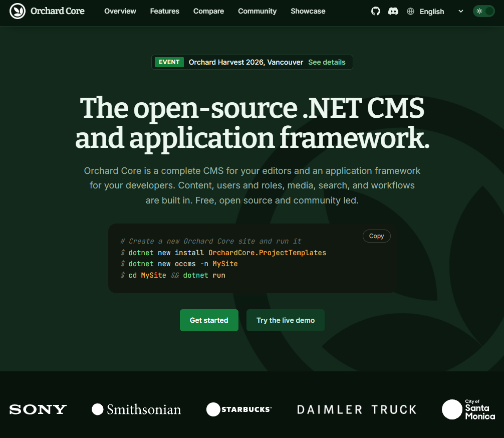
Task: Click the Orchard Core brand name
Action: tap(58, 11)
